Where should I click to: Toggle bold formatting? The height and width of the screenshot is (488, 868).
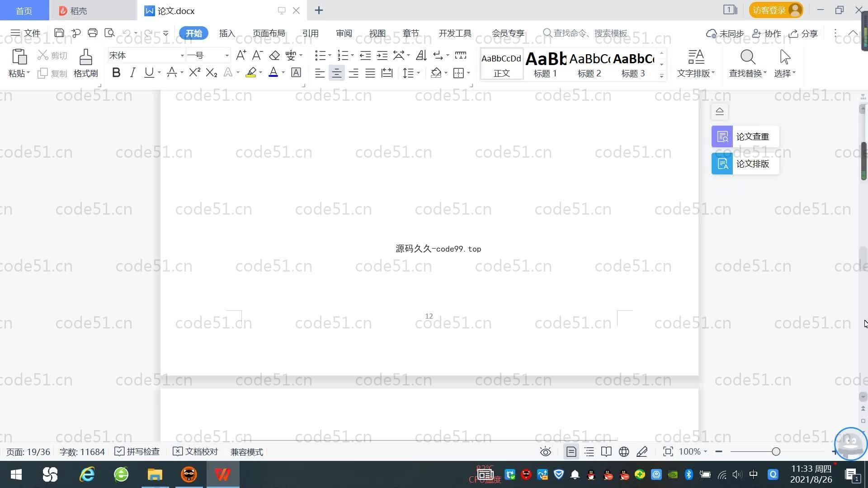pos(116,73)
